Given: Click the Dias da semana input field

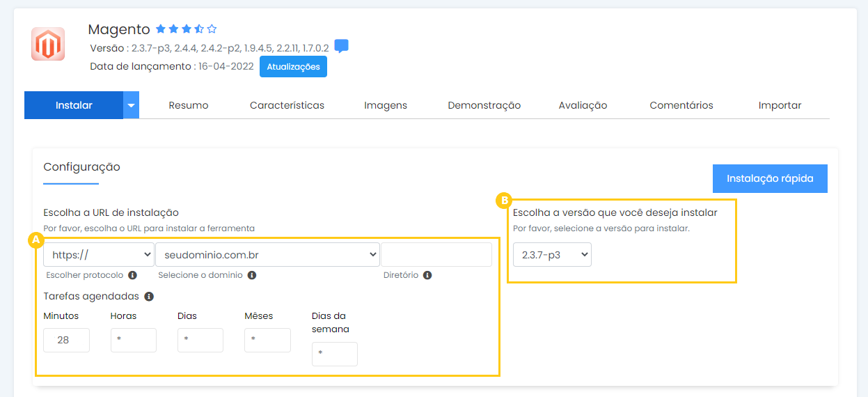Looking at the screenshot, I should click(335, 354).
